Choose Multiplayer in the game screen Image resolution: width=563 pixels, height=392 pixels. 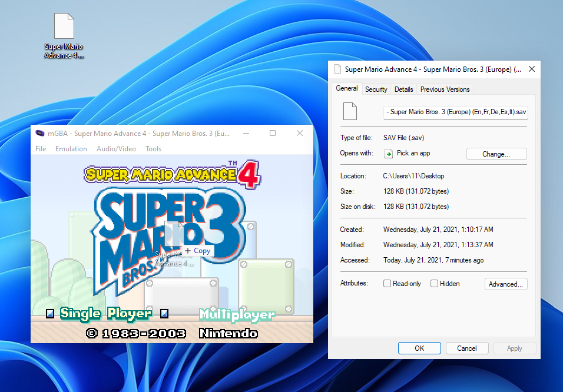tap(237, 315)
